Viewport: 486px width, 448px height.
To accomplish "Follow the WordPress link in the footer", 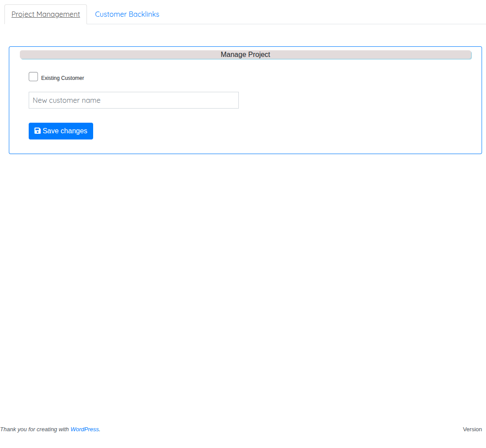I will [85, 429].
